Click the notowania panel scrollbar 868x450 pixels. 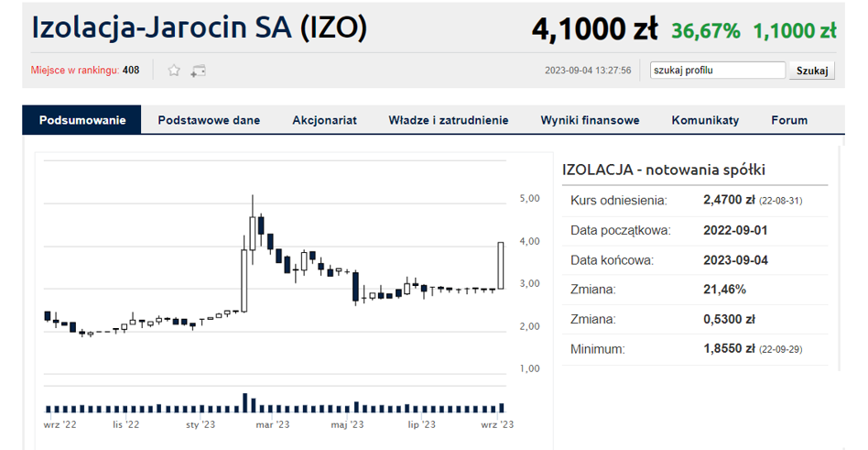[x=840, y=258]
